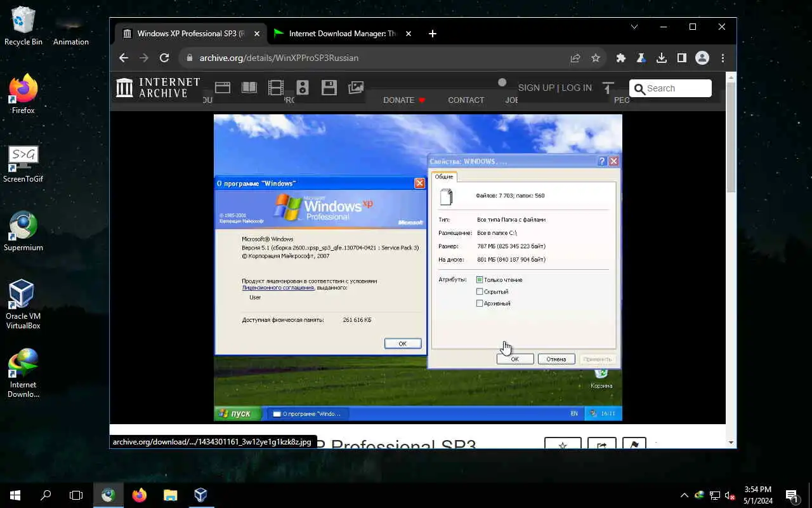812x508 pixels.
Task: Click the Windows XP screenshot preview image
Action: click(418, 267)
